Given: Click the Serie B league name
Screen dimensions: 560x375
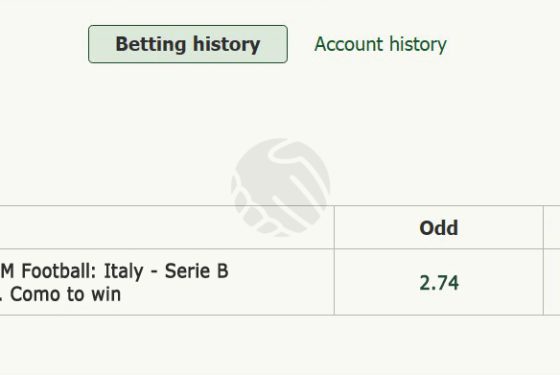Looking at the screenshot, I should [196, 271].
